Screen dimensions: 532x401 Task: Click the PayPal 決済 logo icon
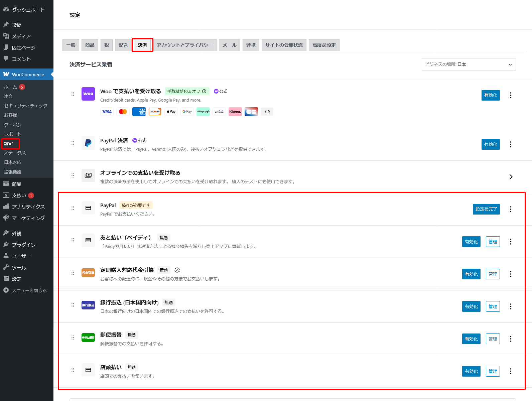point(88,143)
